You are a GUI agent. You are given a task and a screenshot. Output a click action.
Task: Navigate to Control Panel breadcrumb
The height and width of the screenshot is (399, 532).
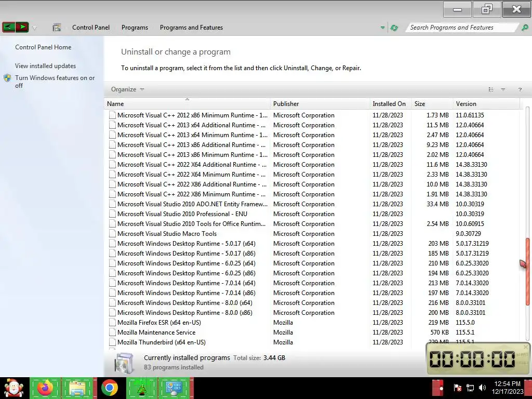(x=90, y=28)
